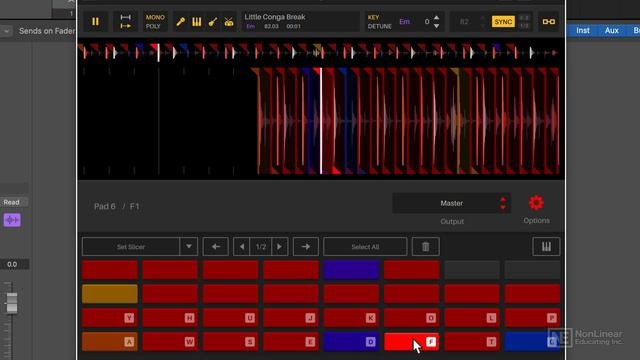Pause playback with the pause button
Viewport: 640px width, 360px height.
click(95, 22)
